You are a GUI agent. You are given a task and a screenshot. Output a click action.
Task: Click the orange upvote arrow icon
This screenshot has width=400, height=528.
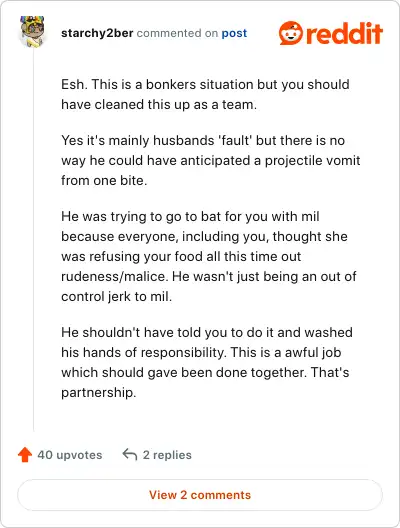coord(25,455)
